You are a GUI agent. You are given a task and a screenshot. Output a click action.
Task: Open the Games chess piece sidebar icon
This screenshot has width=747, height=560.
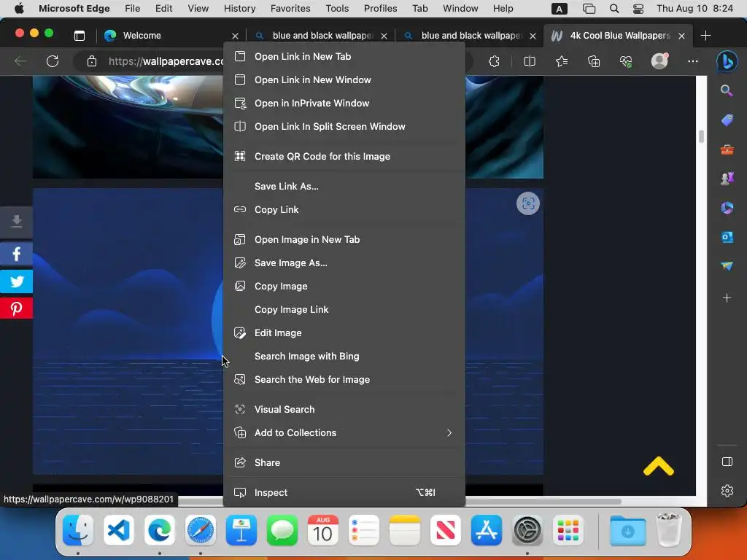(727, 179)
